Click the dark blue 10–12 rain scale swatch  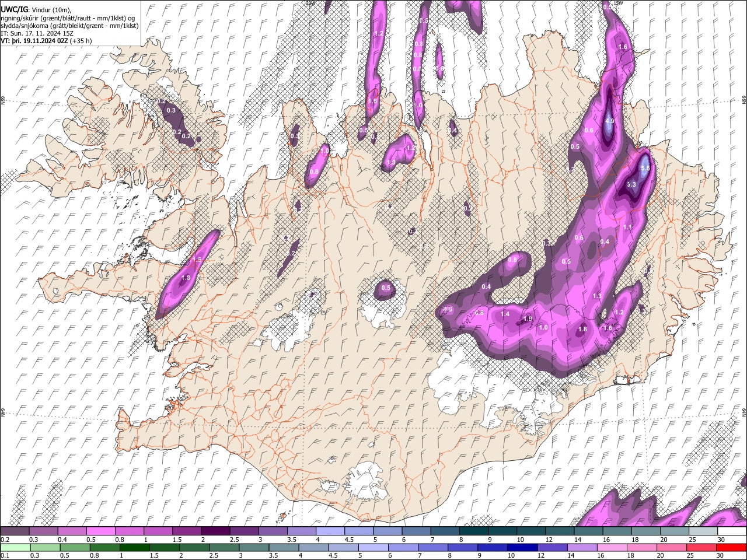click(522, 547)
